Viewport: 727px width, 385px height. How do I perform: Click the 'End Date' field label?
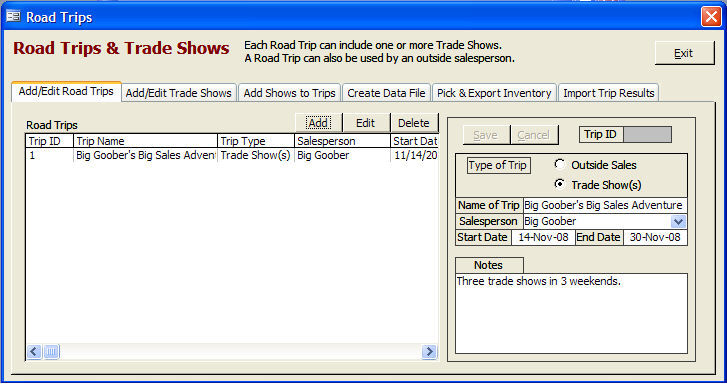click(599, 237)
